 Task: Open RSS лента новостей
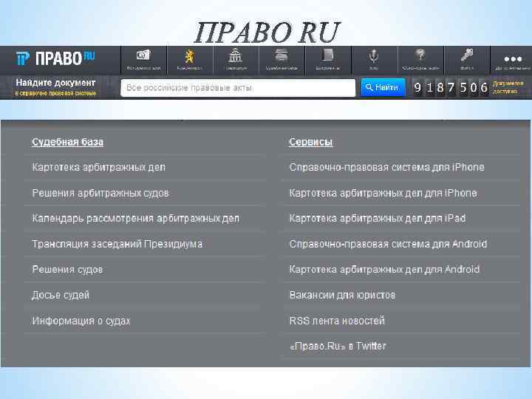337,321
